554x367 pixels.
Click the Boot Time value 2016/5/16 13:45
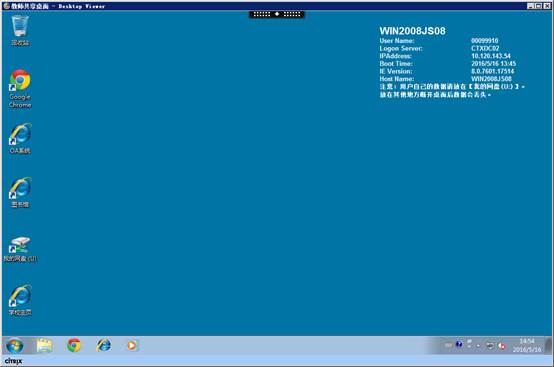[494, 64]
